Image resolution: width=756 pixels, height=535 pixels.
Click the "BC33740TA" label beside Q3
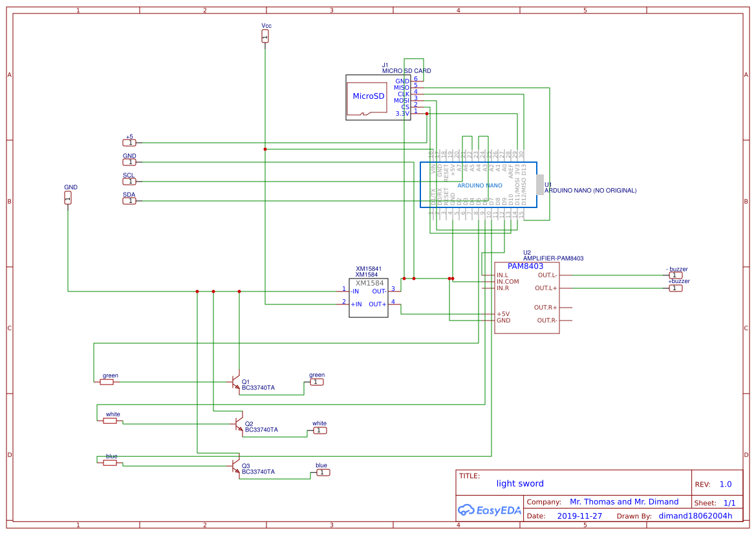[259, 472]
